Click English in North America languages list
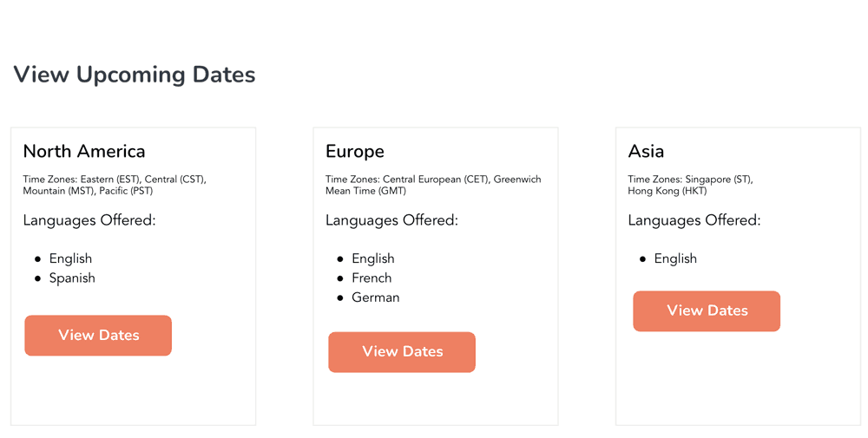The image size is (868, 438). pos(70,258)
